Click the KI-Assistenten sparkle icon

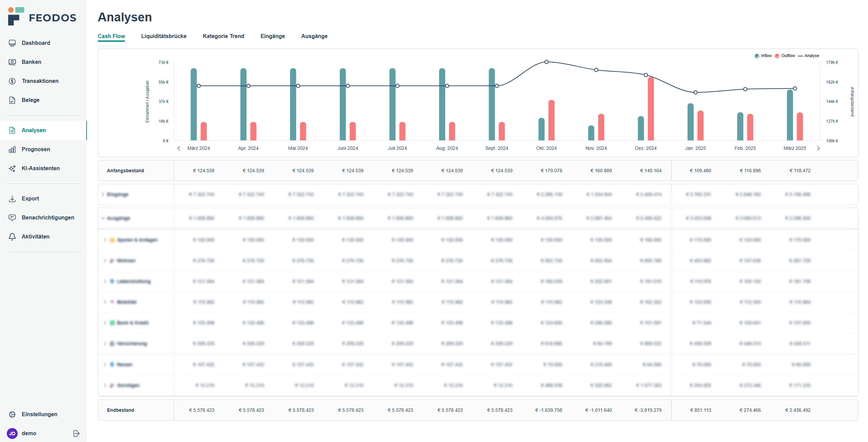coord(12,169)
